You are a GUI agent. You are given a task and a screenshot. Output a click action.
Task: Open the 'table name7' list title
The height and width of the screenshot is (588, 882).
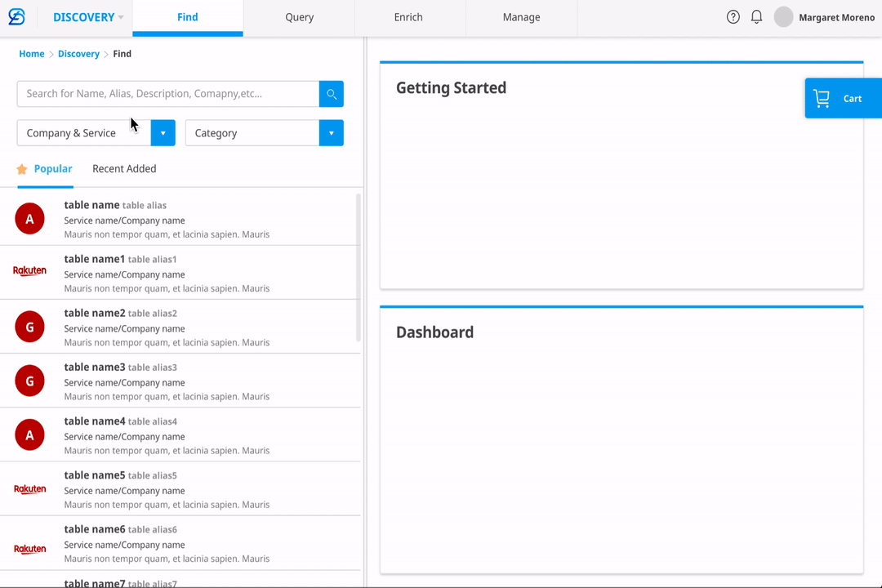(x=95, y=583)
